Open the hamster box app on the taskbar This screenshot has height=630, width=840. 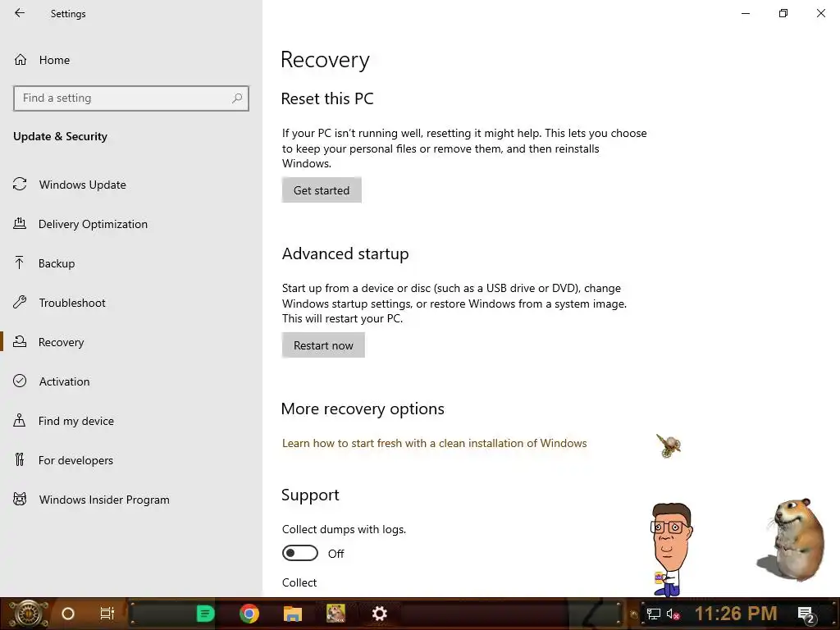pyautogui.click(x=336, y=614)
